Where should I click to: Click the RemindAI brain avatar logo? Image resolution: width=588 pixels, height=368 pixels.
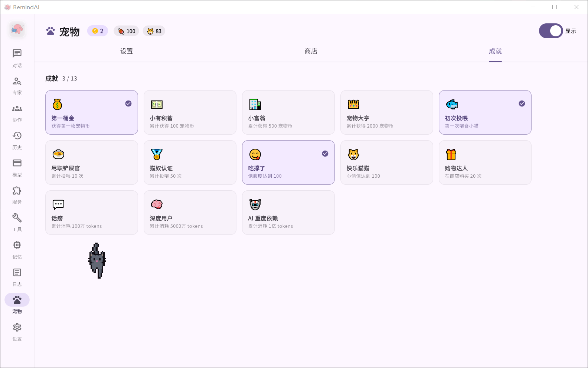(17, 29)
